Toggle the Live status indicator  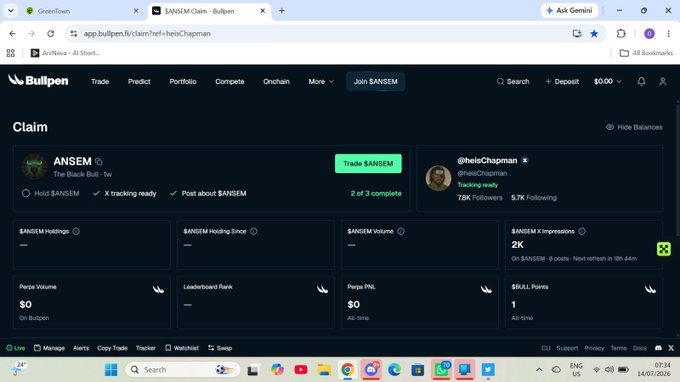pos(16,348)
